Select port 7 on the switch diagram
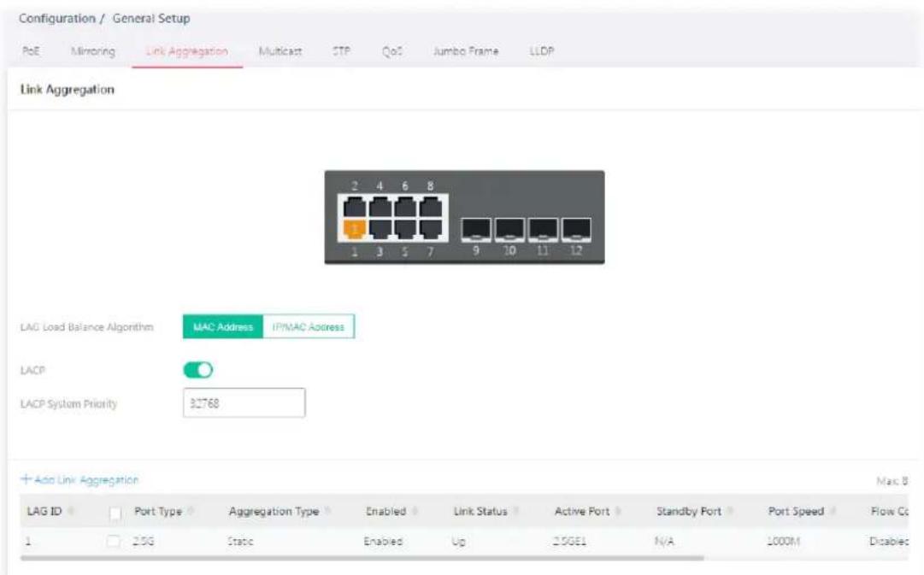 (430, 229)
